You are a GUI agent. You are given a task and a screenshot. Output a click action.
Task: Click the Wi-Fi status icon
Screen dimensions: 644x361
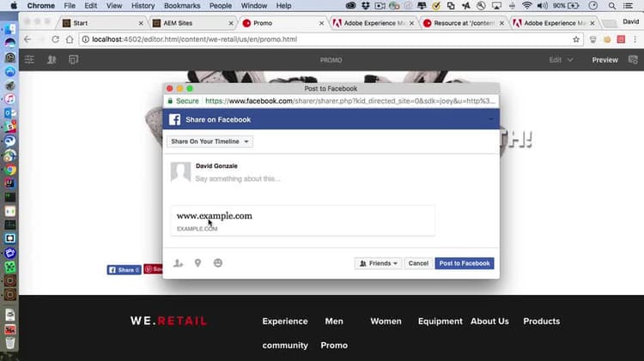click(x=526, y=6)
